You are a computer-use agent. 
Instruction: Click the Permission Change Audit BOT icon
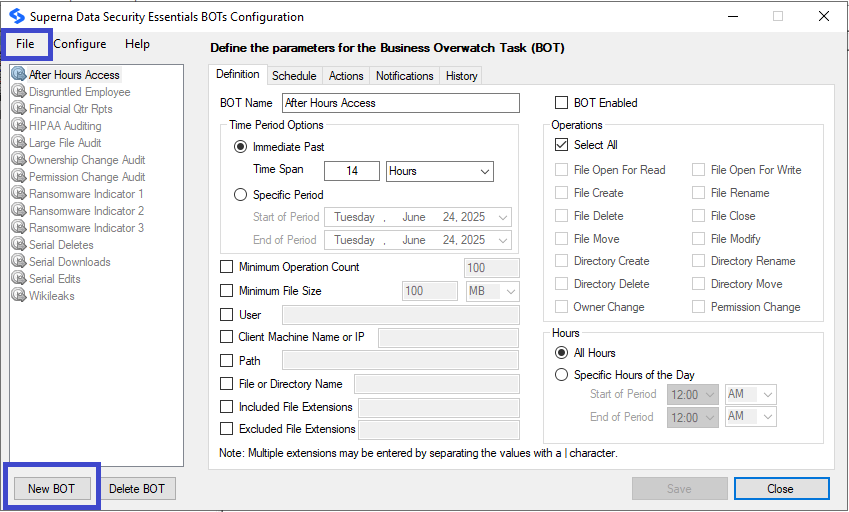[x=19, y=176]
